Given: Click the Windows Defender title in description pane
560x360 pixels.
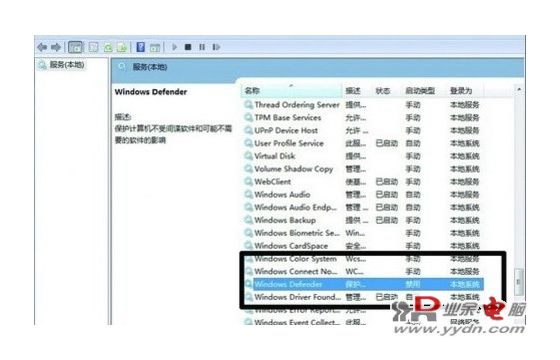Looking at the screenshot, I should (x=151, y=92).
